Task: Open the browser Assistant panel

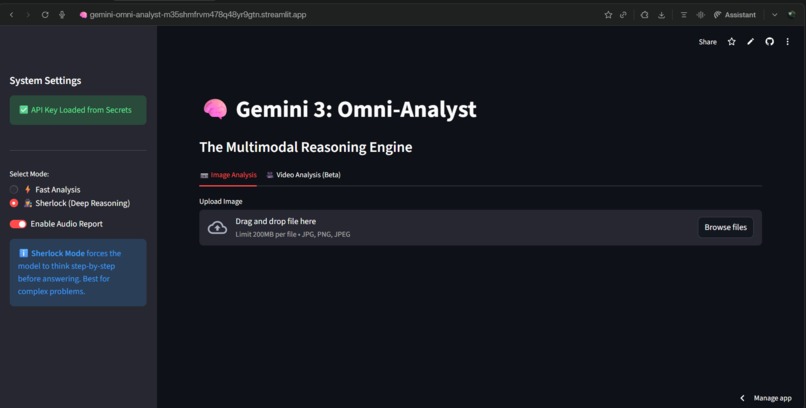Action: click(x=735, y=15)
